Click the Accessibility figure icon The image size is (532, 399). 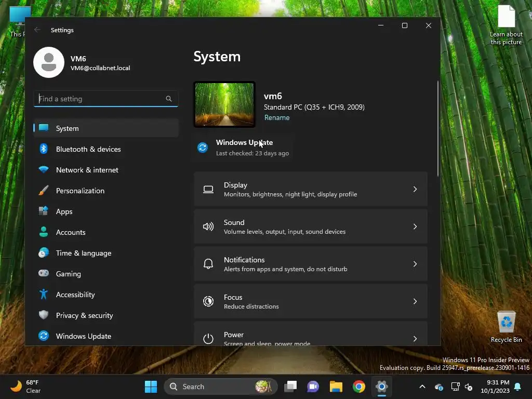click(44, 294)
